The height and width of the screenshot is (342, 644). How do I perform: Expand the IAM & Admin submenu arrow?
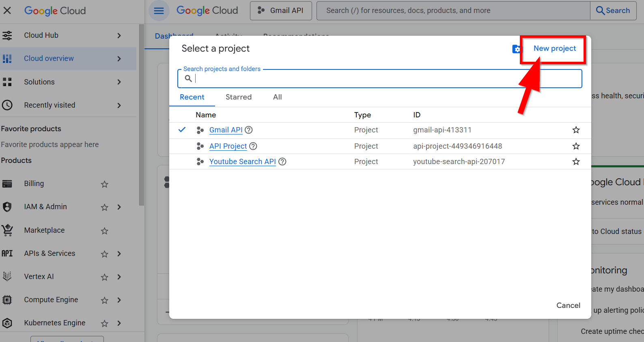pos(119,207)
